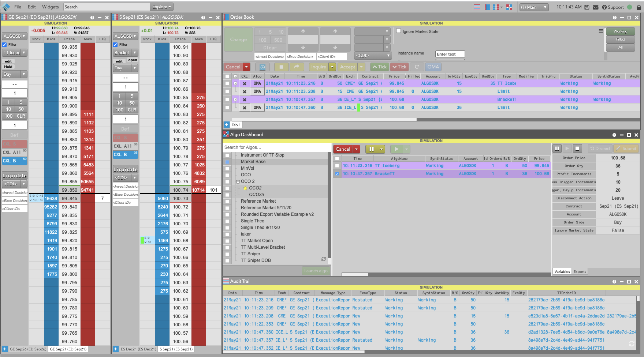
Task: Click the Liquidate button in GE Sep21 ladder
Action: [15, 176]
